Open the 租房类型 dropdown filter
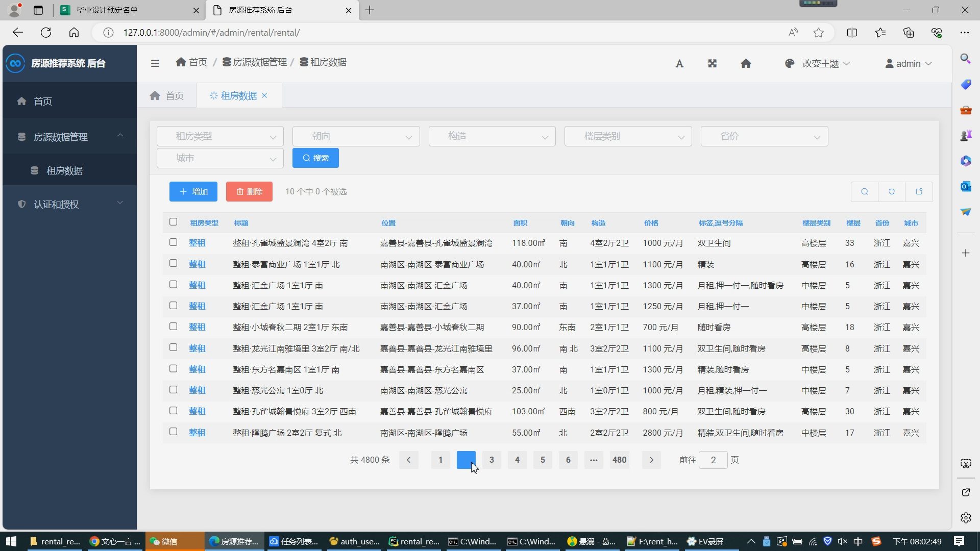The height and width of the screenshot is (551, 980). click(219, 136)
